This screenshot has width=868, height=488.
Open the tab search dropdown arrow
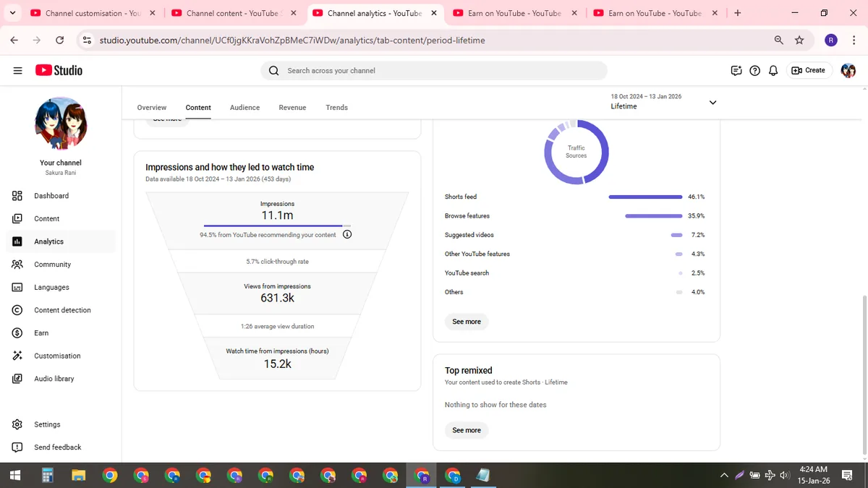(12, 13)
